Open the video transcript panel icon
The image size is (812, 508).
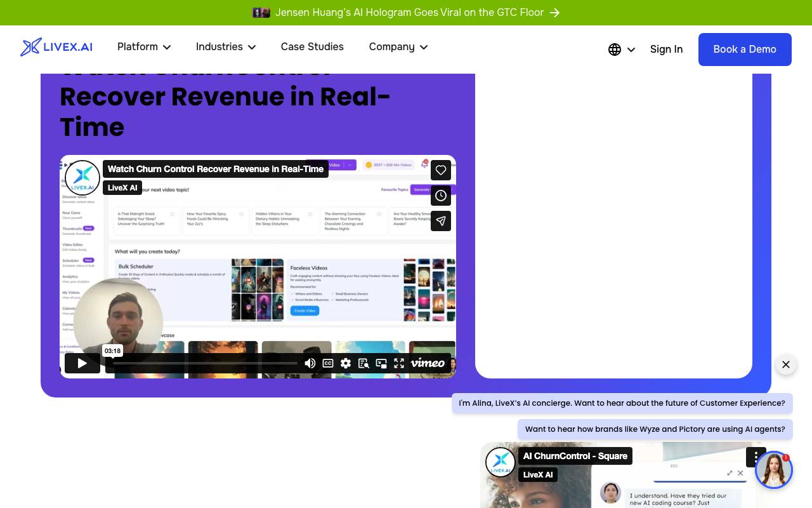[x=363, y=363]
